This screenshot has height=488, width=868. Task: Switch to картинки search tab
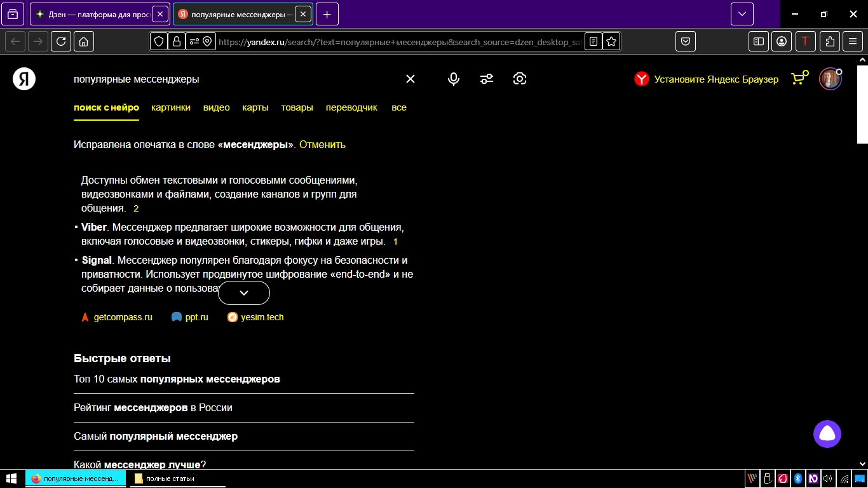click(x=171, y=107)
